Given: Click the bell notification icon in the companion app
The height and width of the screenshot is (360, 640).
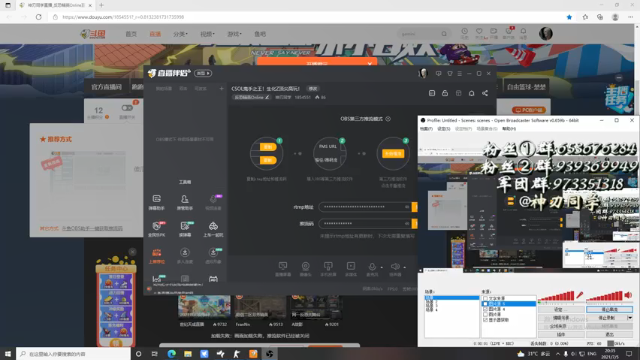Looking at the screenshot, I should (471, 93).
